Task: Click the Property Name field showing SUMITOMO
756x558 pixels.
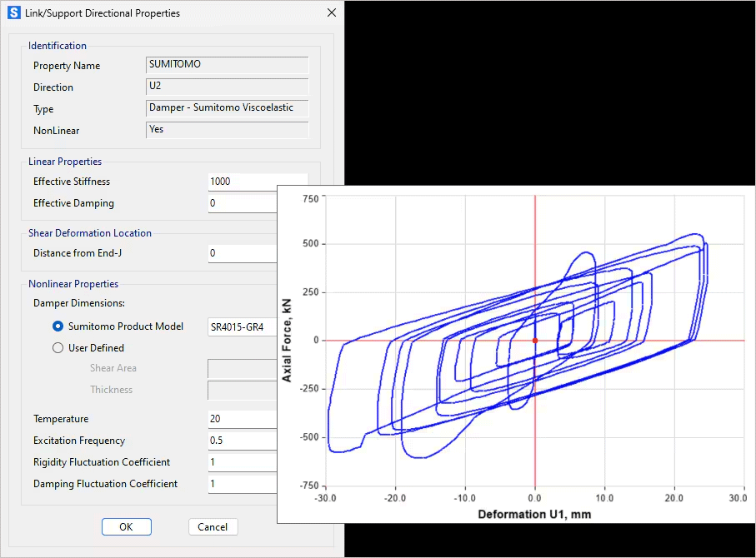Action: click(227, 65)
